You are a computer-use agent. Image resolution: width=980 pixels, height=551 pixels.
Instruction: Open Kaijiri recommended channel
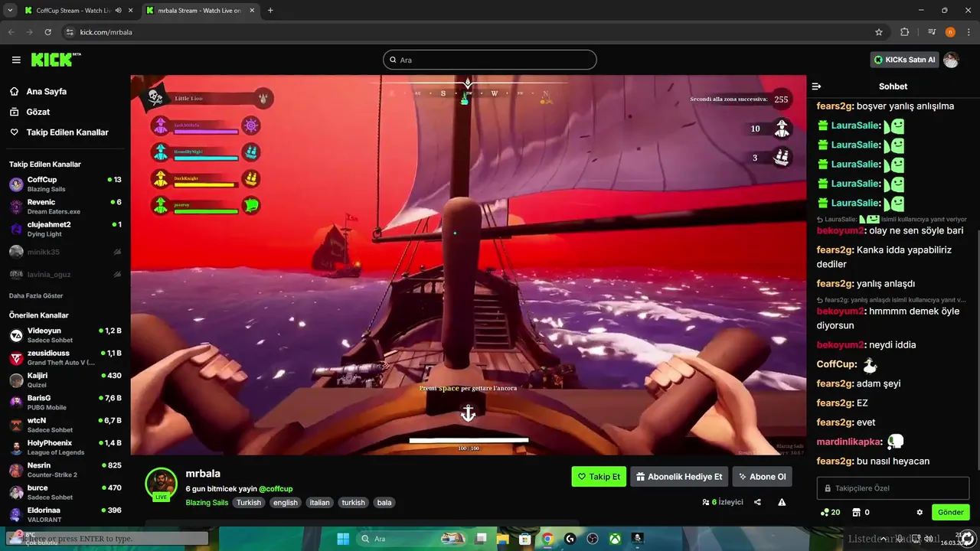[65, 380]
